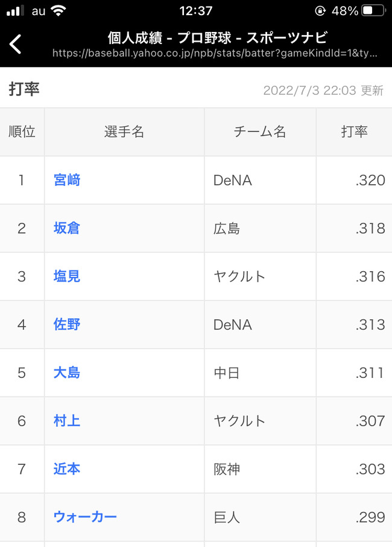Open player 宮﨑 profile link
The height and width of the screenshot is (547, 392).
coord(67,180)
